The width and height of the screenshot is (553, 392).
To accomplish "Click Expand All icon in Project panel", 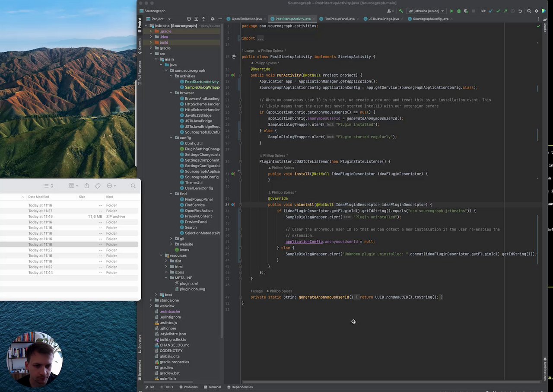I will click(196, 19).
